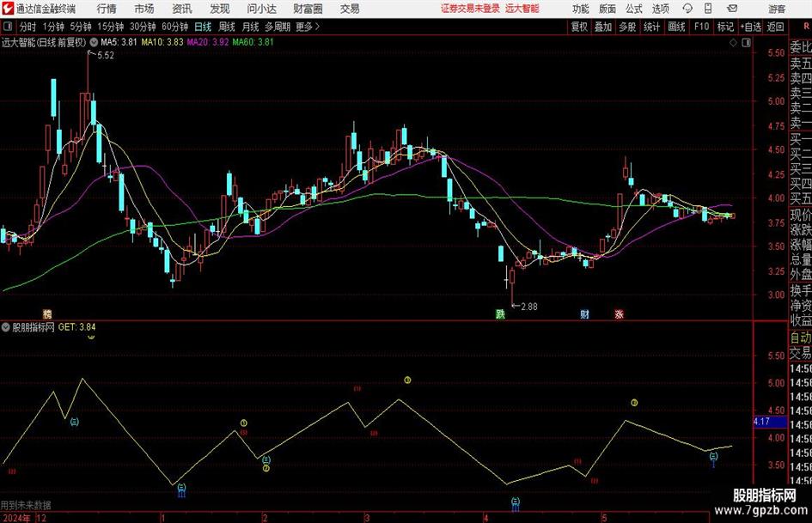This screenshot has width=812, height=523.
Task: Click the 5.52 high price label
Action: pos(105,56)
